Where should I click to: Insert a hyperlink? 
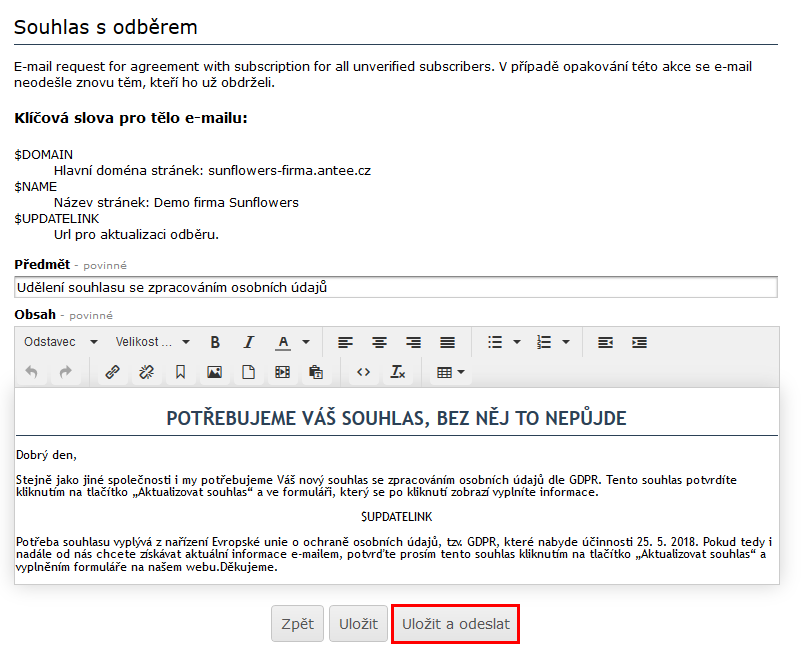pyautogui.click(x=112, y=372)
